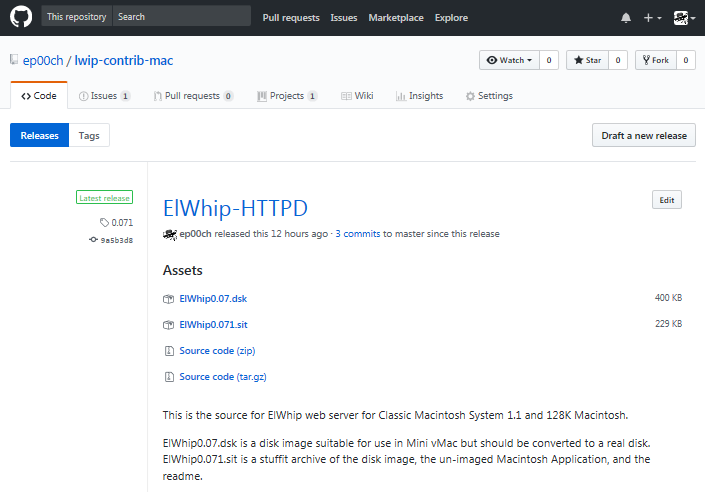This screenshot has height=492, width=705.
Task: Open the GitHub home logo
Action: click(x=21, y=17)
